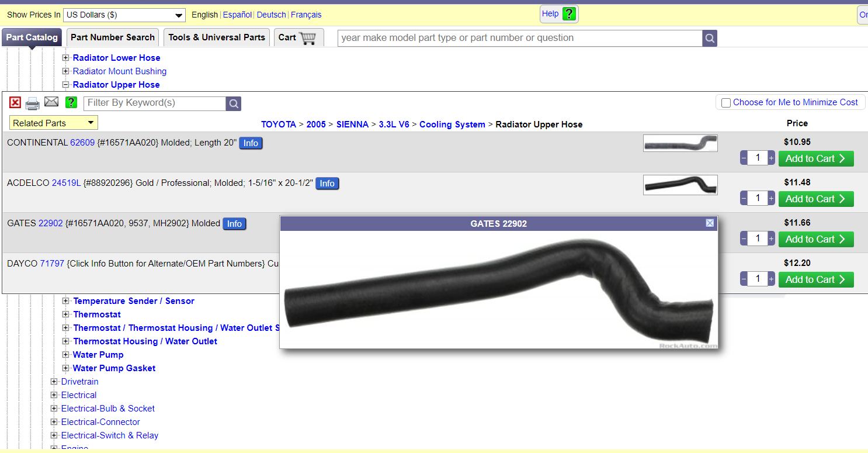Open the Electrical-Connector category link
Viewport: 868px width, 453px height.
(100, 422)
